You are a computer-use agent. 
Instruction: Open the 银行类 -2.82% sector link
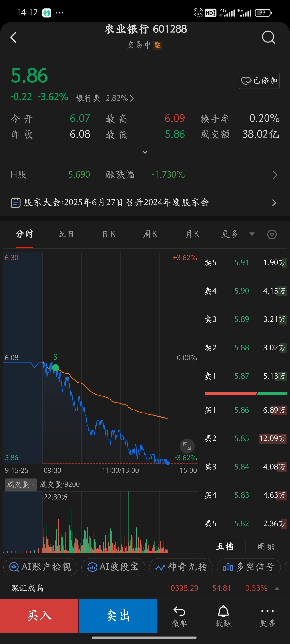click(105, 98)
